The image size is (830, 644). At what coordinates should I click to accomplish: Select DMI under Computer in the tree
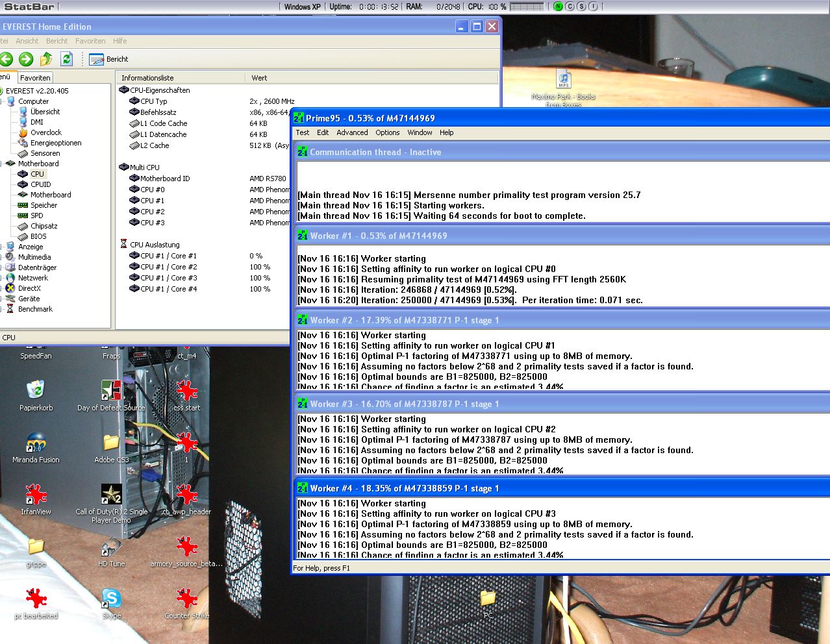click(36, 122)
